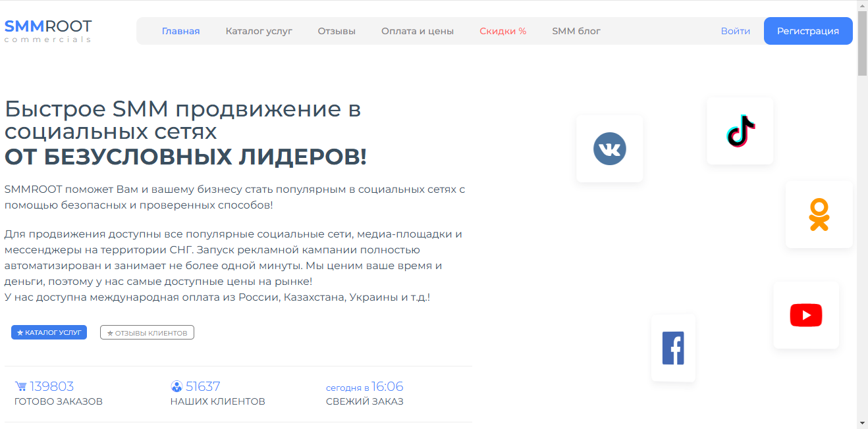Click the Войти login link
868x429 pixels.
(x=736, y=31)
